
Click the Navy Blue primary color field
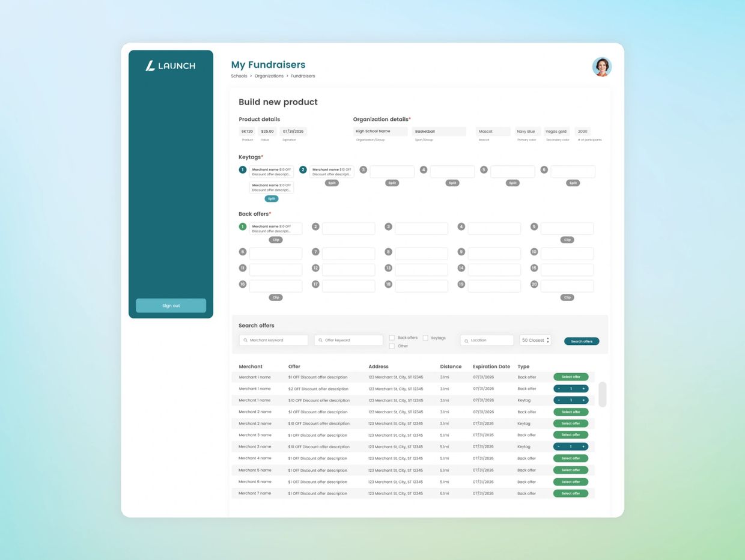[528, 131]
